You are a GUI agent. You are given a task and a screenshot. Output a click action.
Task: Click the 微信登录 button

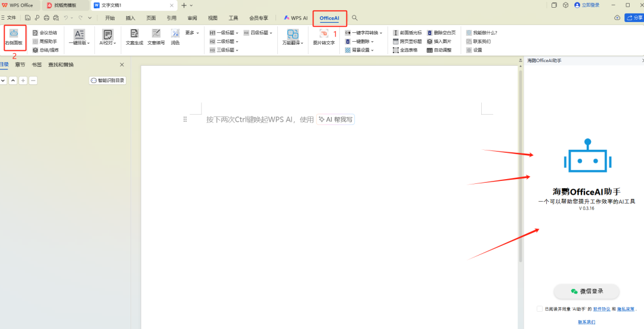click(x=587, y=291)
